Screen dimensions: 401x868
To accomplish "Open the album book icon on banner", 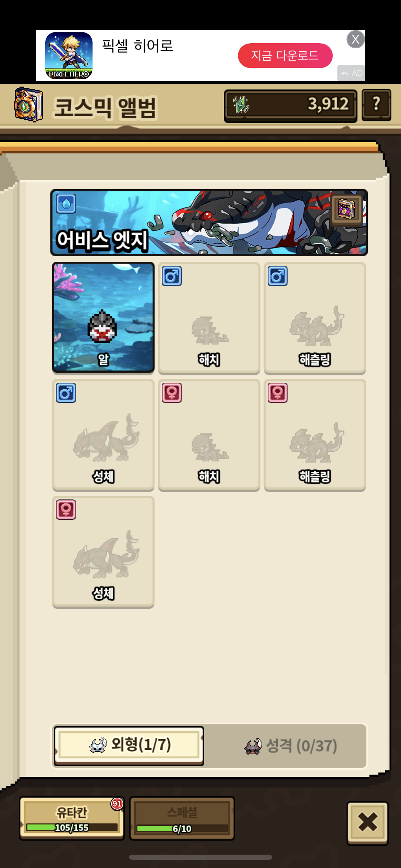I will tap(347, 209).
